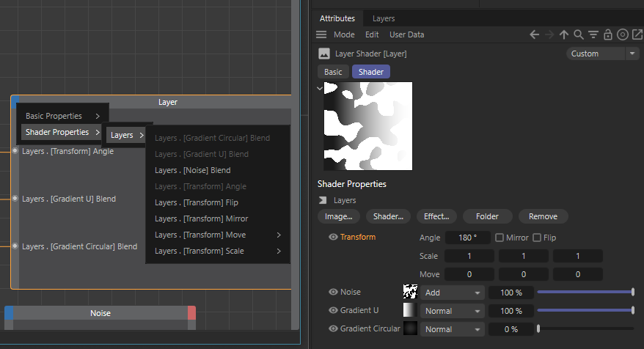Open the search magnifier in Attributes
644x349 pixels.
[x=579, y=35]
